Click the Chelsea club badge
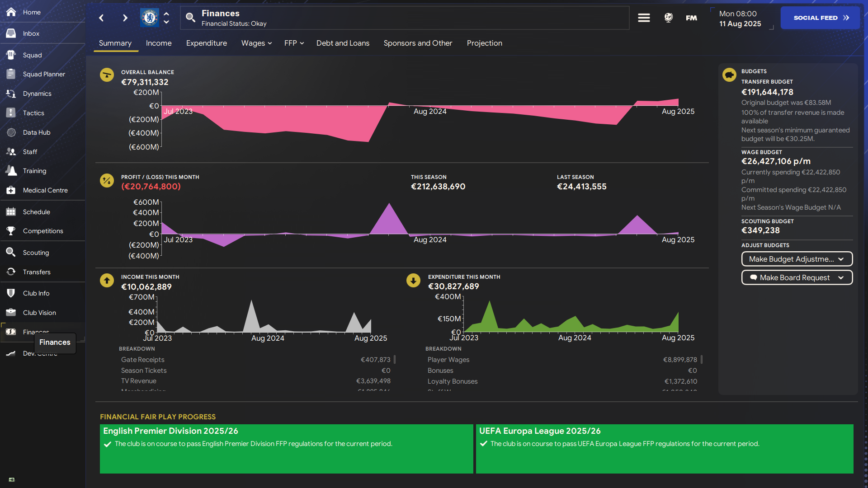This screenshot has height=488, width=868. pyautogui.click(x=149, y=18)
